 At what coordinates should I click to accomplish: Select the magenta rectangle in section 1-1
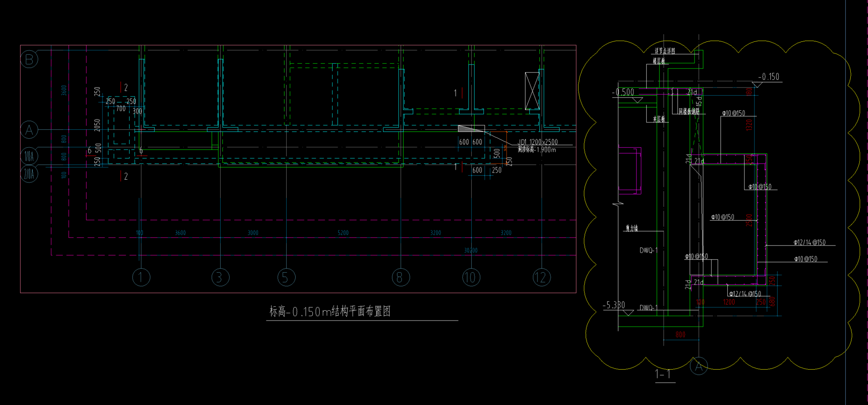[630, 171]
